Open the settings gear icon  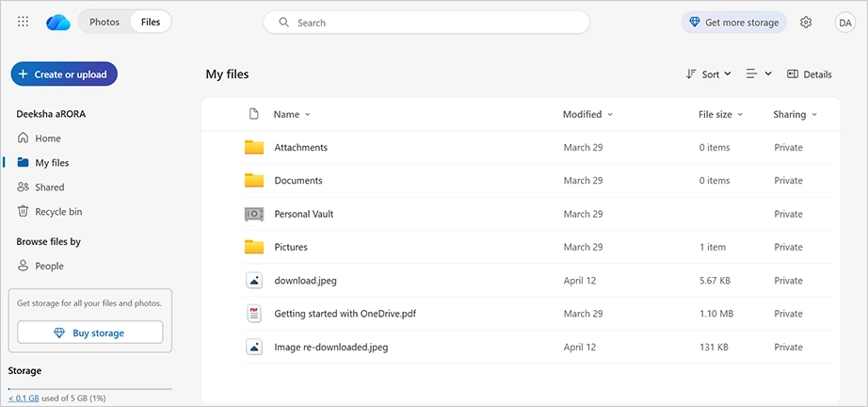click(806, 23)
